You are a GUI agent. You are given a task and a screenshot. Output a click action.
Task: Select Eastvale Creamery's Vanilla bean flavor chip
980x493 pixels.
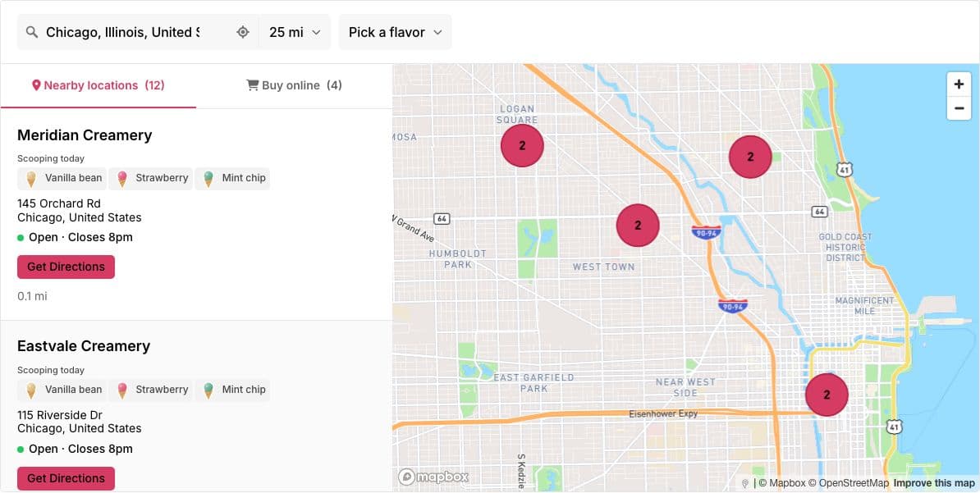click(62, 390)
